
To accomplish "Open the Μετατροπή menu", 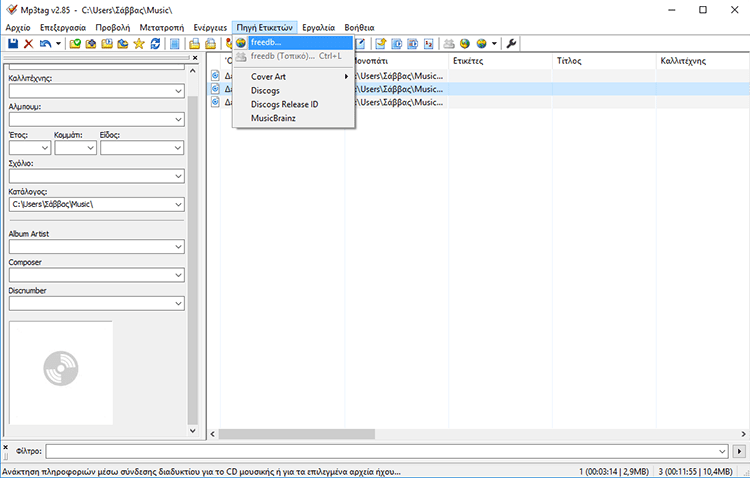I will tap(162, 27).
